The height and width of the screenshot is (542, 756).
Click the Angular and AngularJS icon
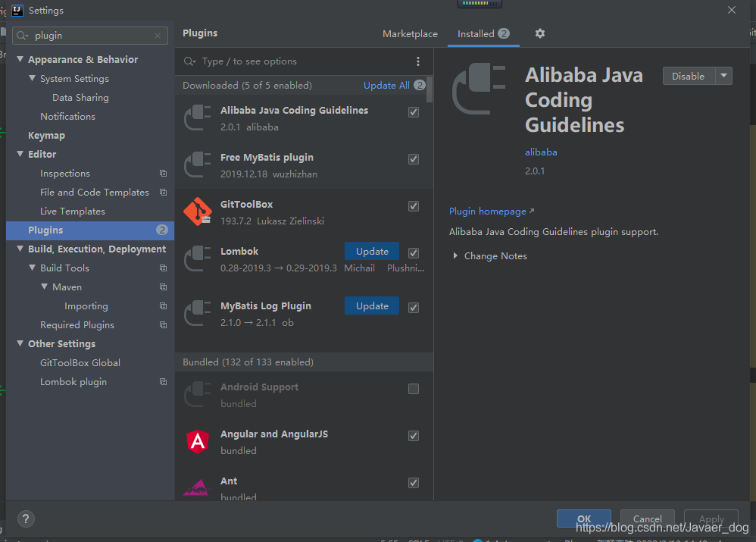pos(198,441)
